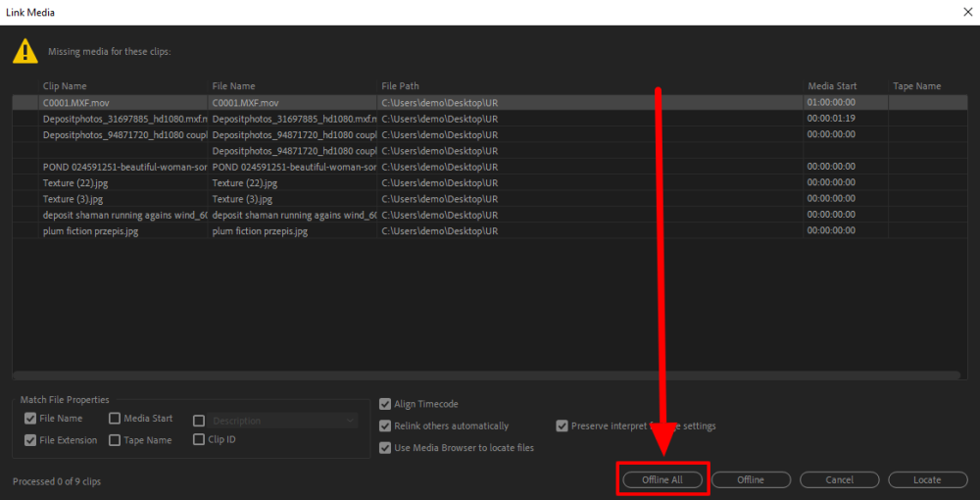Enable the Media Start checkbox
The width and height of the screenshot is (980, 500).
[115, 419]
